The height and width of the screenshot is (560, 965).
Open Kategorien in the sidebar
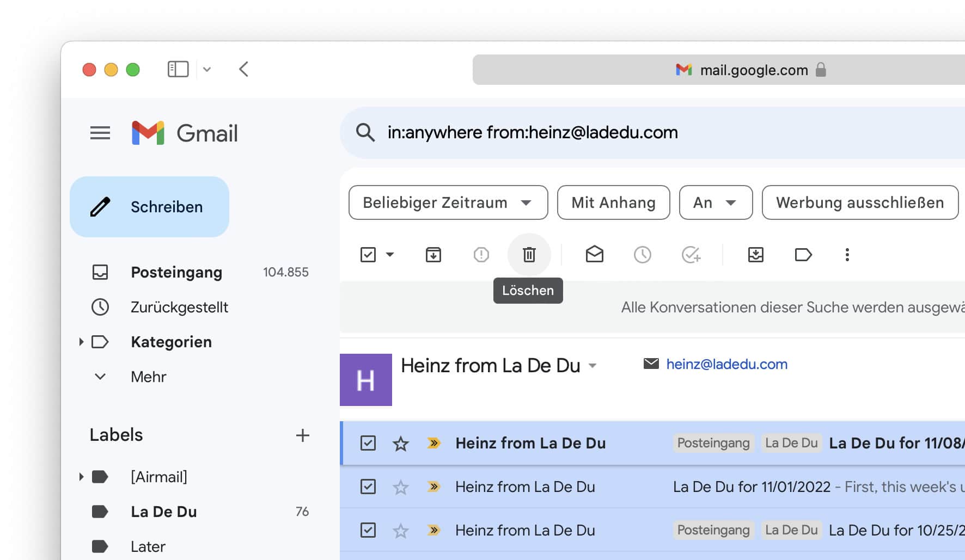tap(171, 342)
